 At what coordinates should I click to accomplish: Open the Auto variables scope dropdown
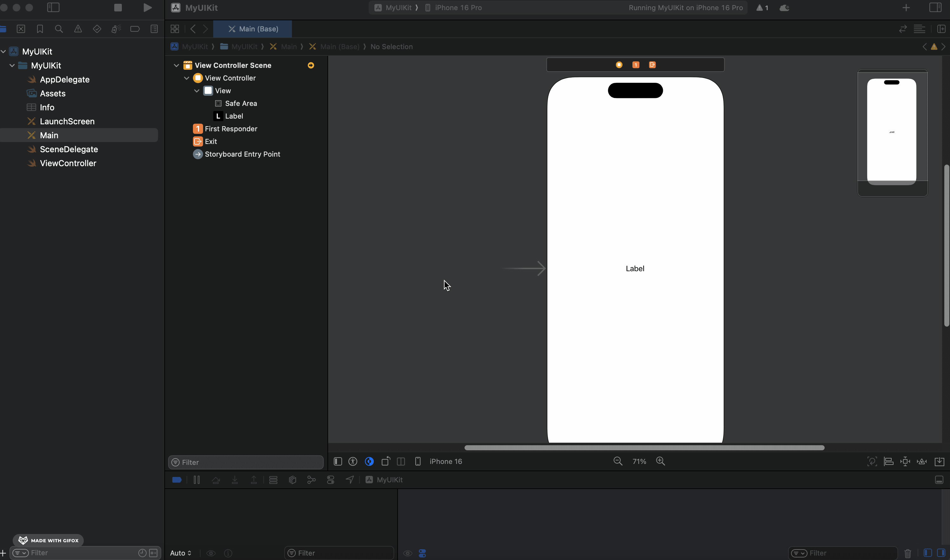click(181, 553)
